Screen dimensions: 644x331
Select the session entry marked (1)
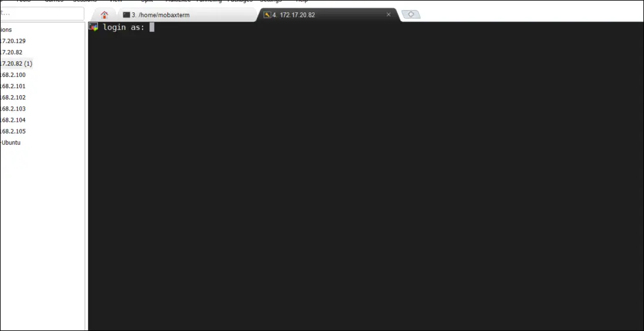click(16, 63)
